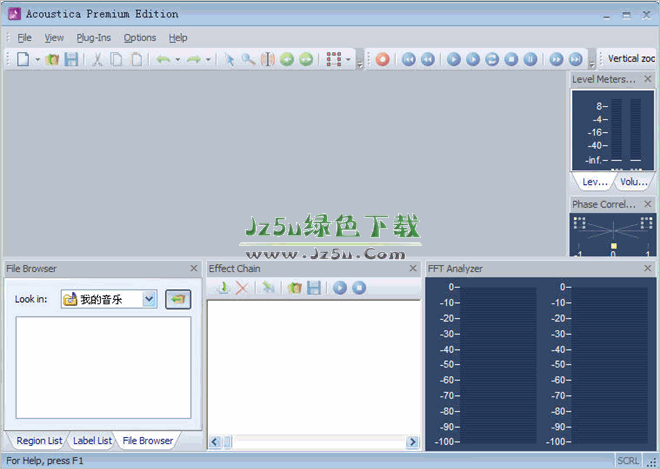Add effect to chain with green down-arrow icon
This screenshot has width=660, height=469.
tap(224, 288)
